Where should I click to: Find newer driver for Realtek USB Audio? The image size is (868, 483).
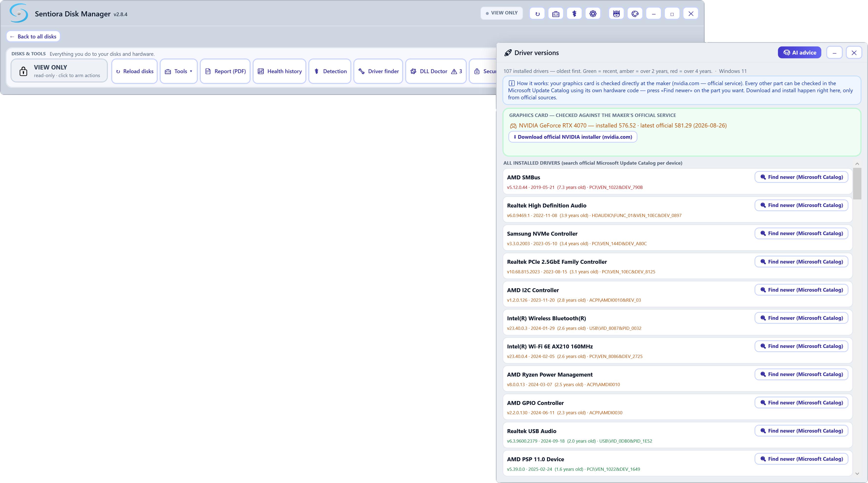[801, 431]
